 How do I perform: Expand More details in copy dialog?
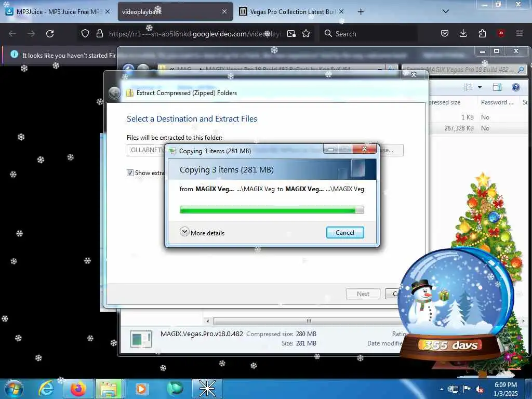[202, 232]
